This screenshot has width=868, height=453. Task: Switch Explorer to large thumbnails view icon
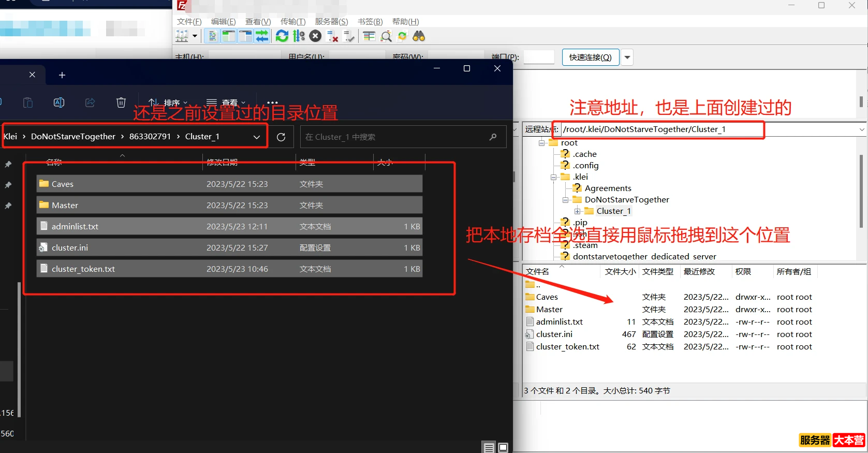[x=503, y=447]
